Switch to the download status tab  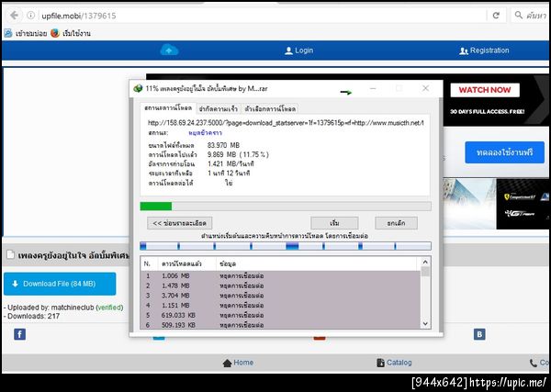coord(168,108)
